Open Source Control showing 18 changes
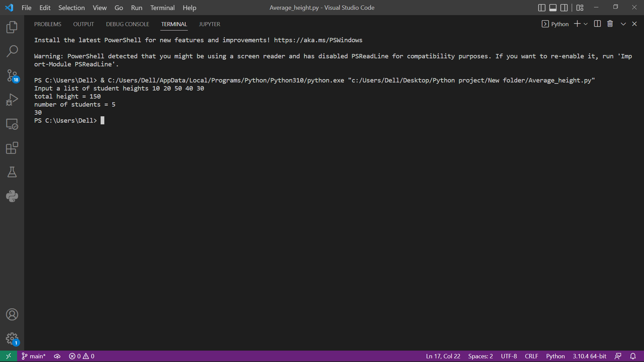 [x=12, y=76]
